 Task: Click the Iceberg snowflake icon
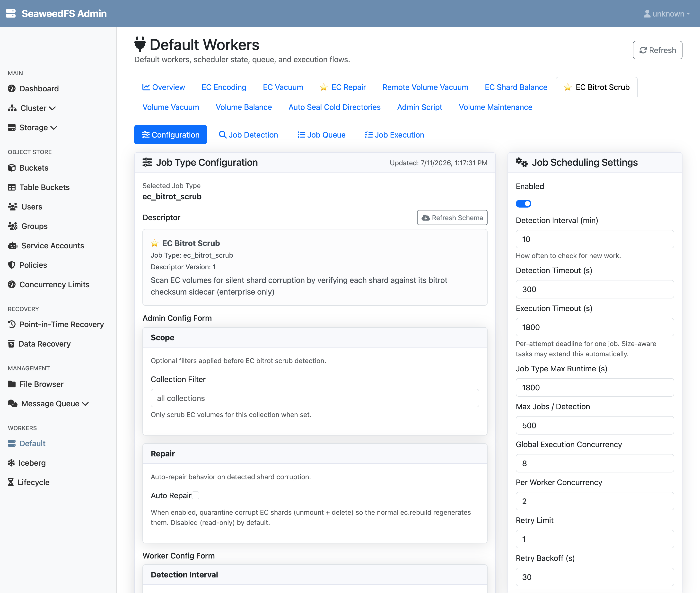(11, 463)
